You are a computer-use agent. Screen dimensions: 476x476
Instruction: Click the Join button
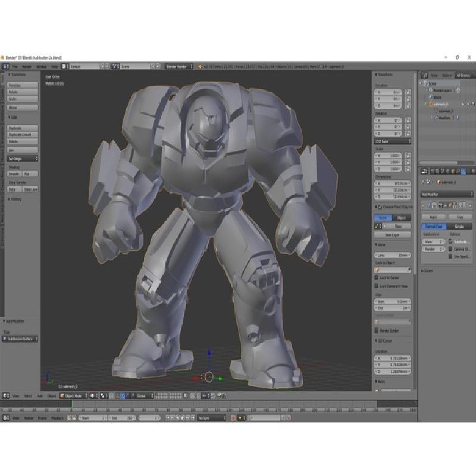pyautogui.click(x=23, y=150)
